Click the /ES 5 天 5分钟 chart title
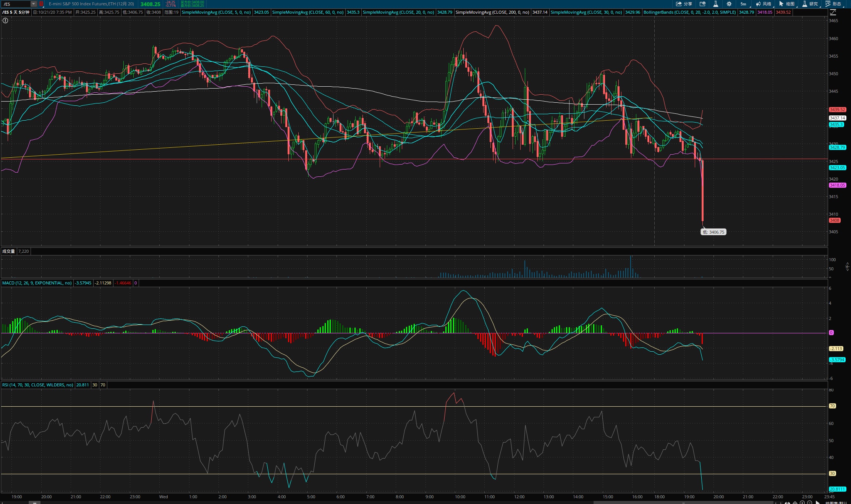 (x=16, y=12)
